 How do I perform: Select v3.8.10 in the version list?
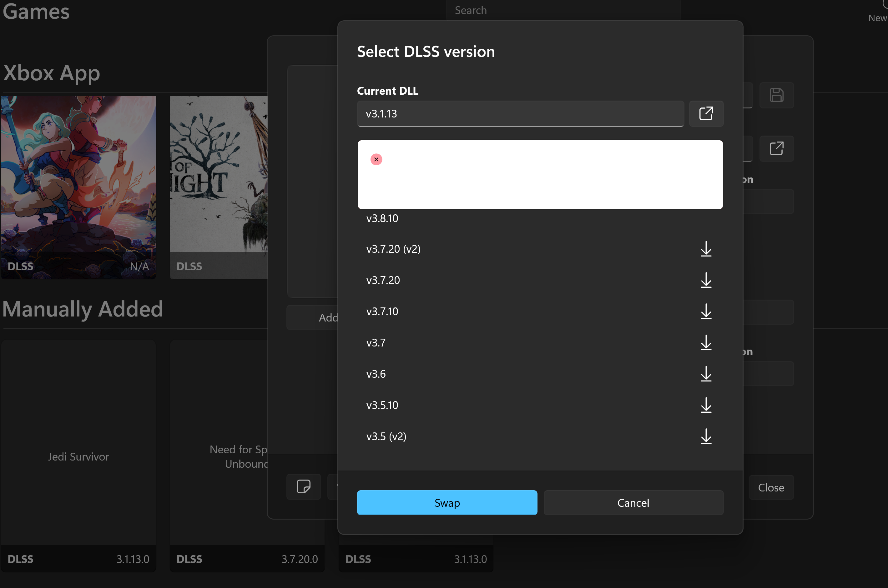click(x=382, y=219)
